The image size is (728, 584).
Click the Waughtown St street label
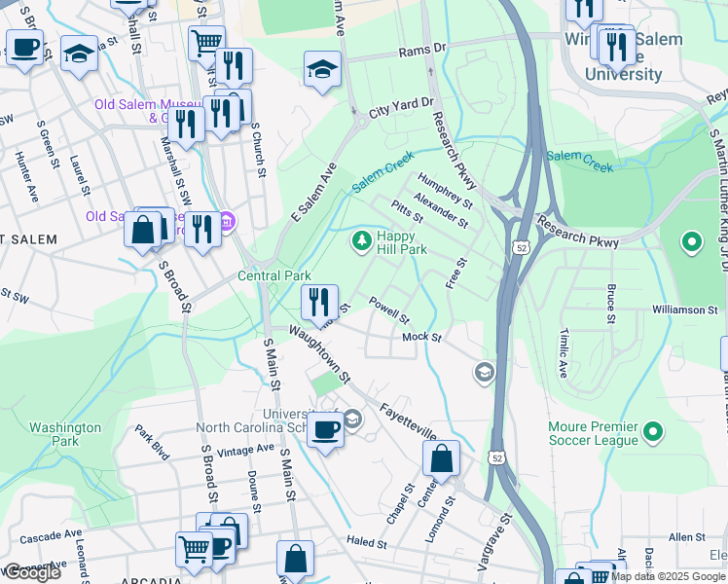coord(319,354)
